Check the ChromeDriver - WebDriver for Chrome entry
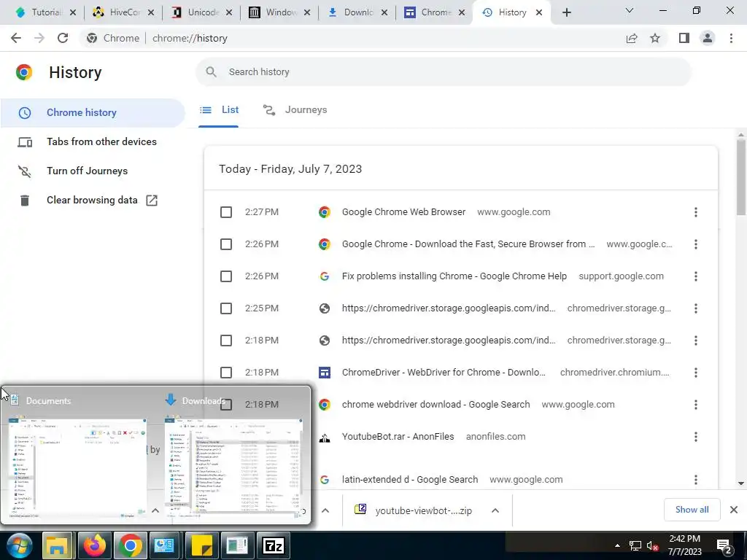Viewport: 747px width, 560px height. (x=226, y=373)
